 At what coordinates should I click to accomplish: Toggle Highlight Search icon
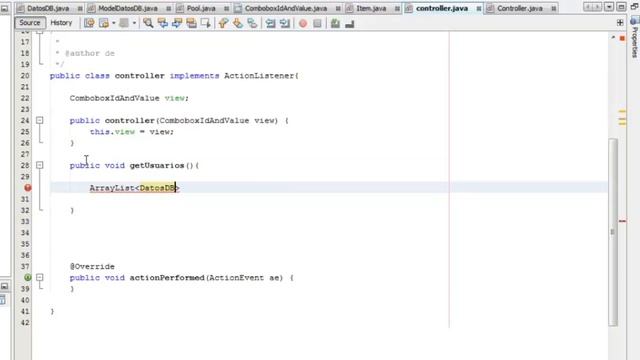click(191, 23)
